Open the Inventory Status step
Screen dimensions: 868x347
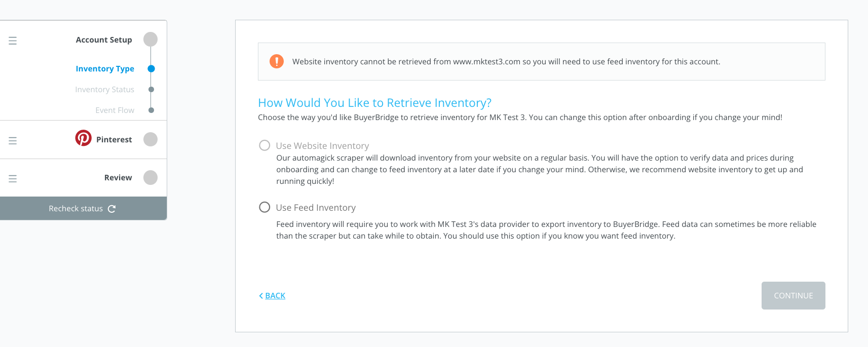(105, 90)
